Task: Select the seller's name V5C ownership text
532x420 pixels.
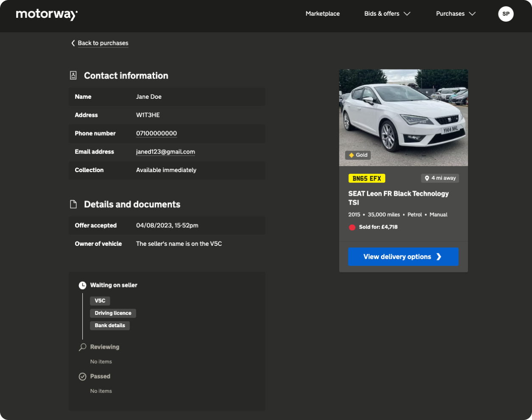Action: tap(179, 244)
